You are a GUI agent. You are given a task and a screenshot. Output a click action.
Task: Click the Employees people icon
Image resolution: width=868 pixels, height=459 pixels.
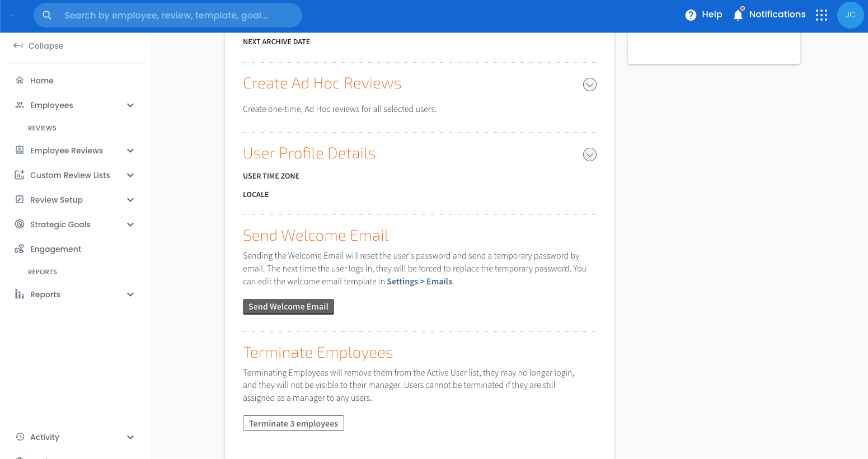coord(20,105)
